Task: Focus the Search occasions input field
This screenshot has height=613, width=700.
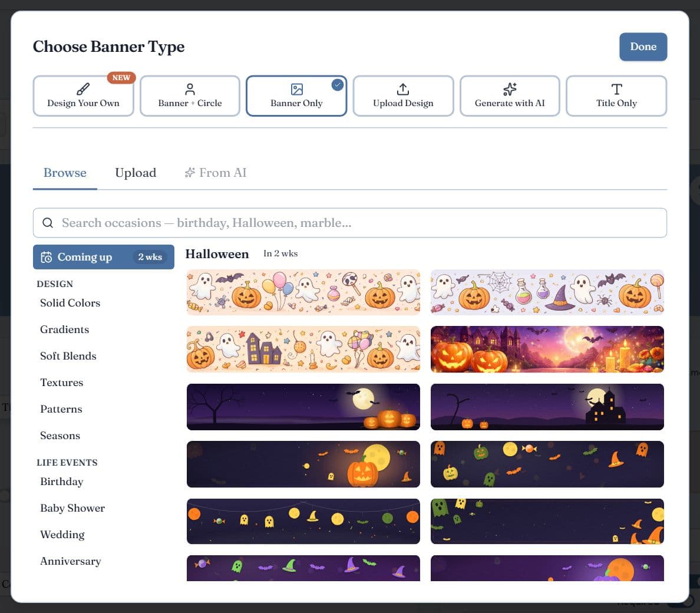Action: pyautogui.click(x=350, y=223)
